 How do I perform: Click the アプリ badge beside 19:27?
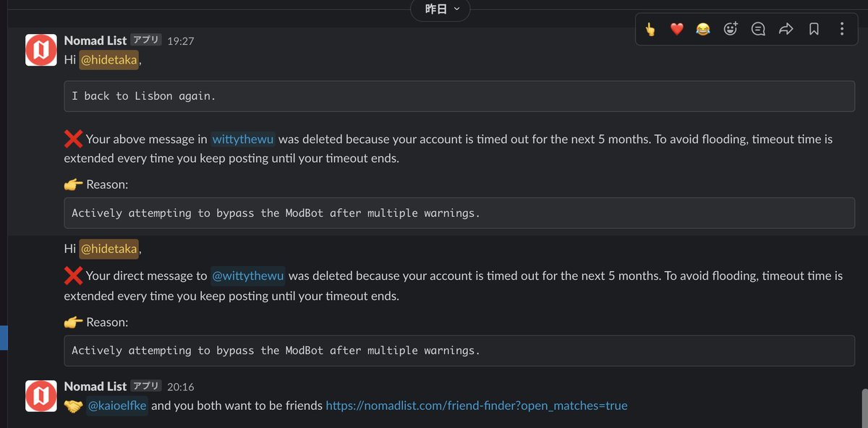[146, 40]
